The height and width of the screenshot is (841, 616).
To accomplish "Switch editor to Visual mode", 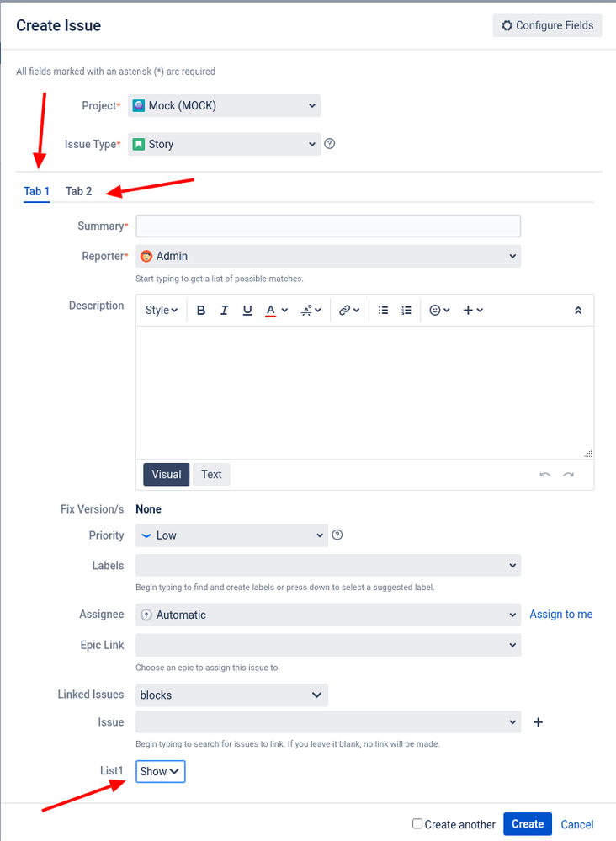I will click(166, 475).
